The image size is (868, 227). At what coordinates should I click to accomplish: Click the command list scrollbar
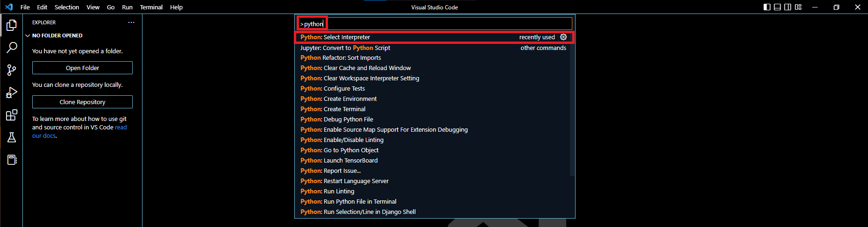[x=572, y=104]
